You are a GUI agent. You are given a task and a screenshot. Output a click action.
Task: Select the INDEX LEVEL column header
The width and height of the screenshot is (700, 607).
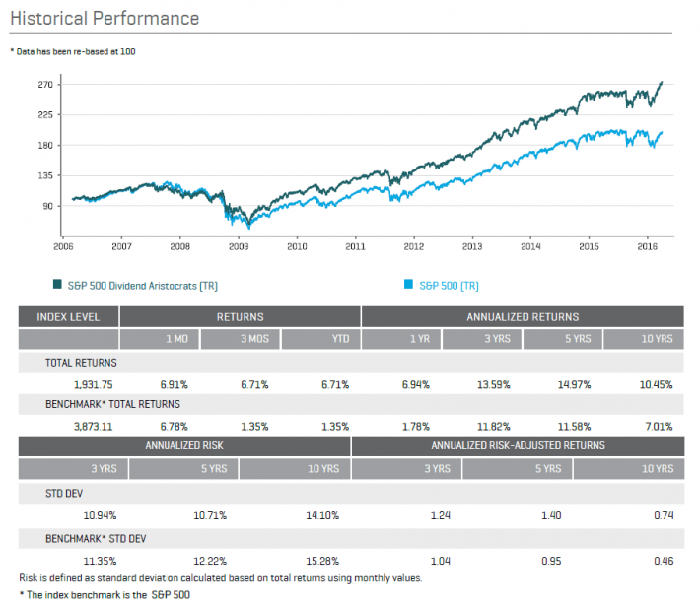pos(68,317)
